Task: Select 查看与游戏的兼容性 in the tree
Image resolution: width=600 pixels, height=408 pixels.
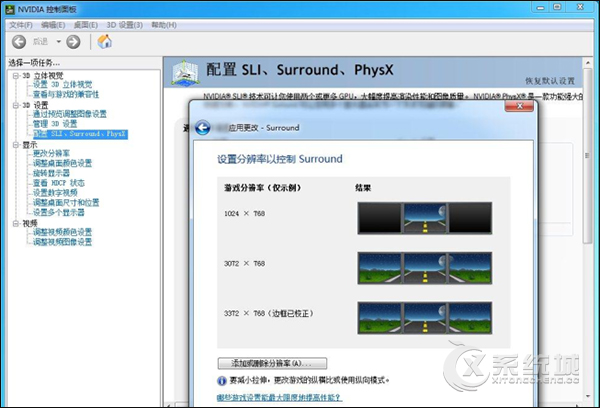Action: (66, 94)
